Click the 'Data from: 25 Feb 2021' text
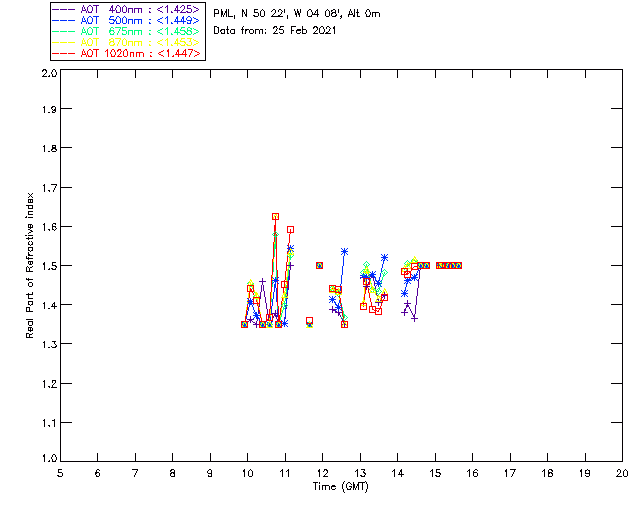 275,31
